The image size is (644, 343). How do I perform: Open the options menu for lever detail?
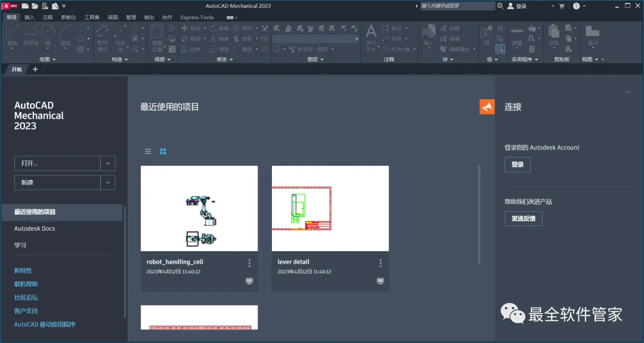380,263
